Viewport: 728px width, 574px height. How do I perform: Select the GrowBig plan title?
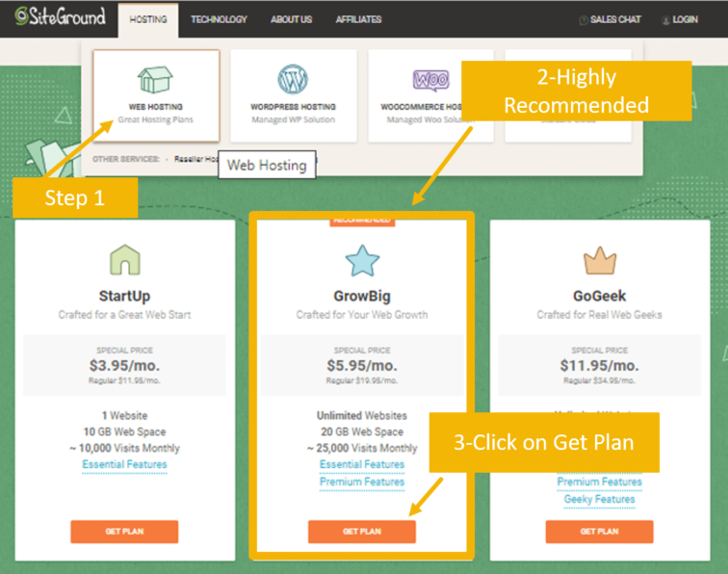pos(362,296)
